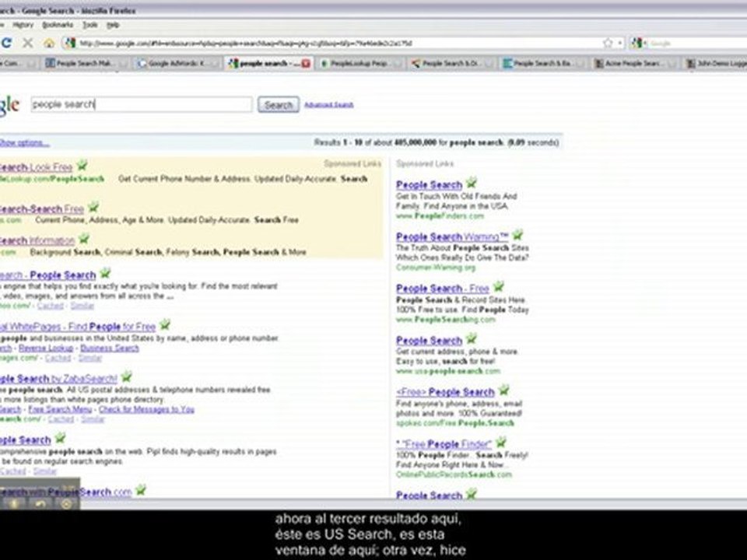747x560 pixels.
Task: Open Cached link under WhitePages result
Action: click(x=58, y=358)
